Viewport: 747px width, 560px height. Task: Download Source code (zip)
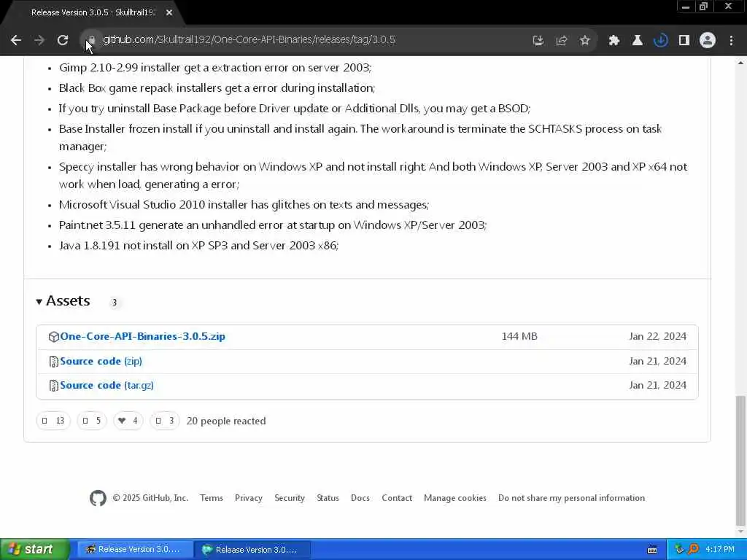tap(101, 362)
